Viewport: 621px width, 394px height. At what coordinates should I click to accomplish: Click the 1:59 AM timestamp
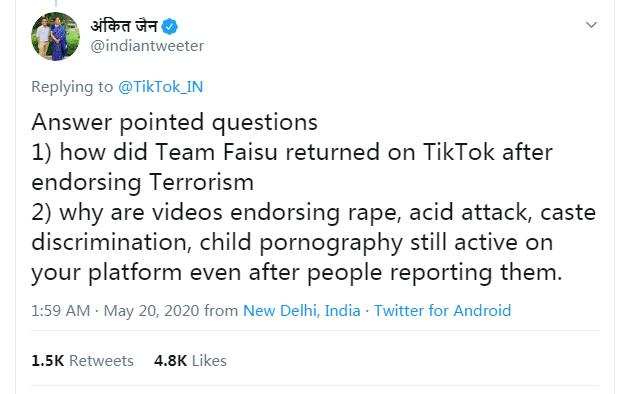(x=61, y=310)
